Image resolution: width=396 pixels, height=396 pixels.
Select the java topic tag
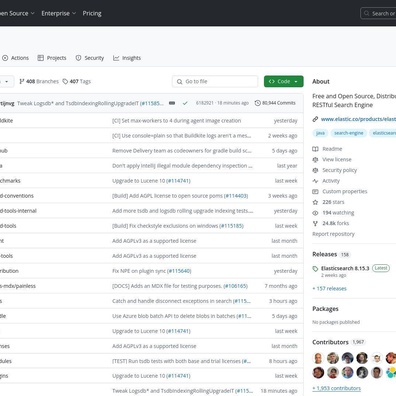pos(320,133)
